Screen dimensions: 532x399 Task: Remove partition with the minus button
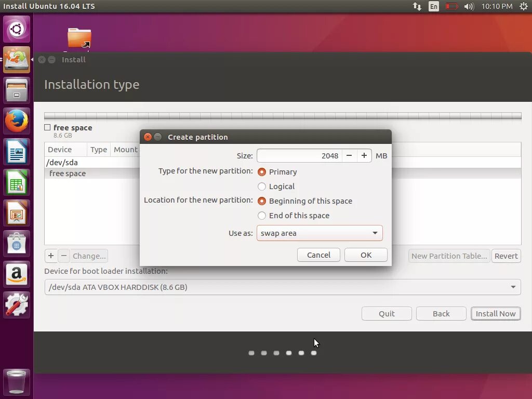[x=64, y=256]
